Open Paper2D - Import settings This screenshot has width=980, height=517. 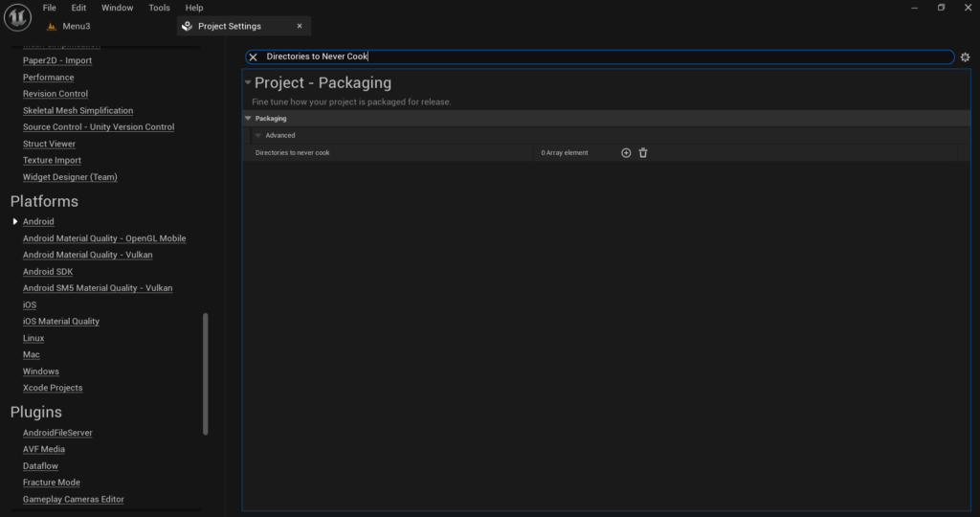(x=57, y=60)
